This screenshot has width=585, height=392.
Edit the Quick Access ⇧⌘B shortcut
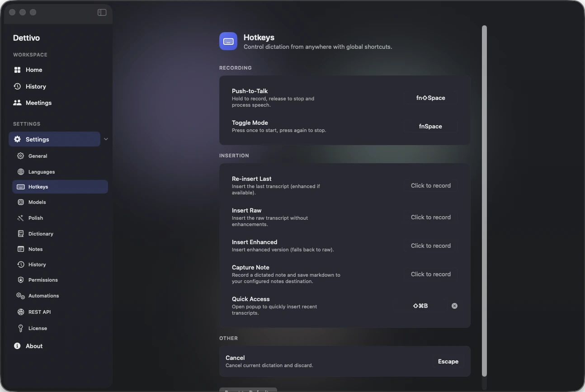tap(420, 306)
